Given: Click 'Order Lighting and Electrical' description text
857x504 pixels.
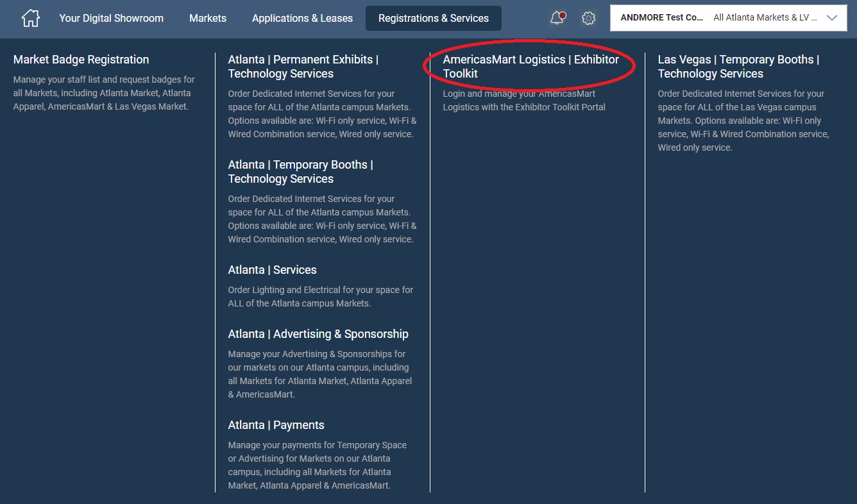Looking at the screenshot, I should point(321,297).
